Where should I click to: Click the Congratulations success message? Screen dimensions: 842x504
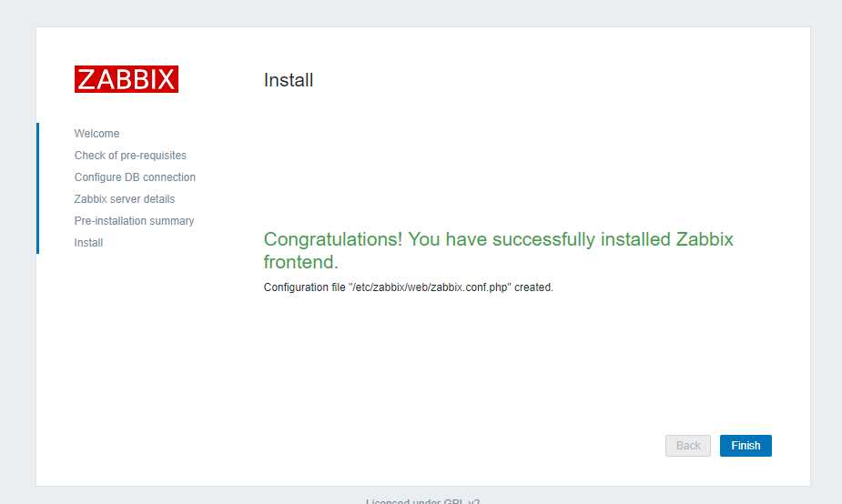pos(498,250)
